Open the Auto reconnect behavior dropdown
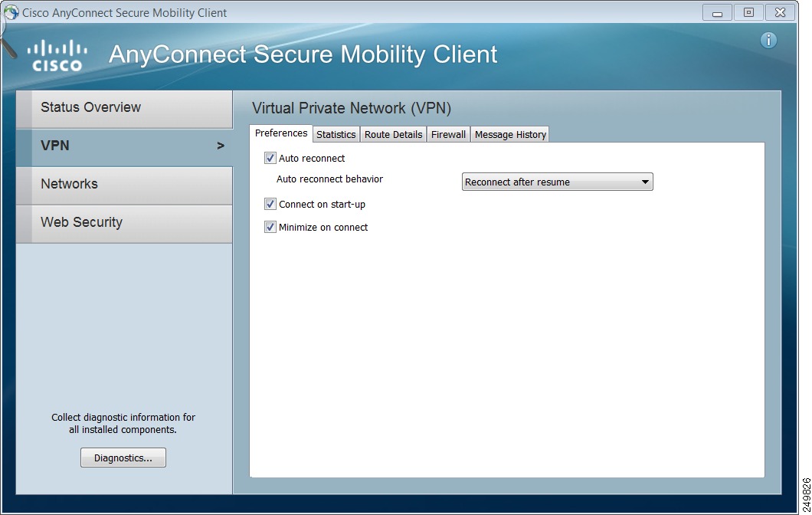This screenshot has width=812, height=515. (558, 182)
